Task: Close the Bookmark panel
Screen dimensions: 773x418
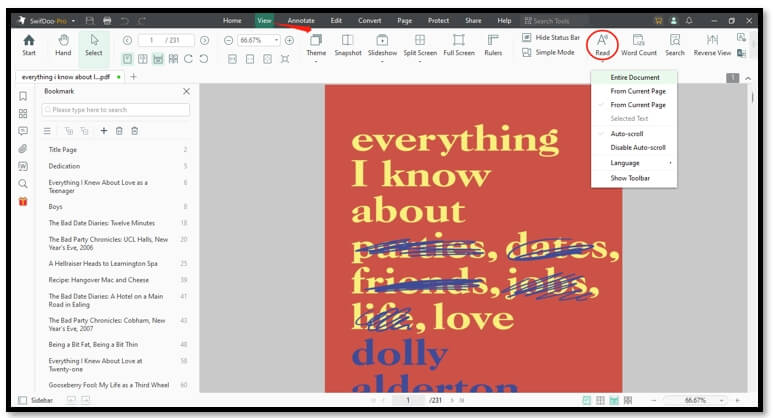Action: click(186, 91)
